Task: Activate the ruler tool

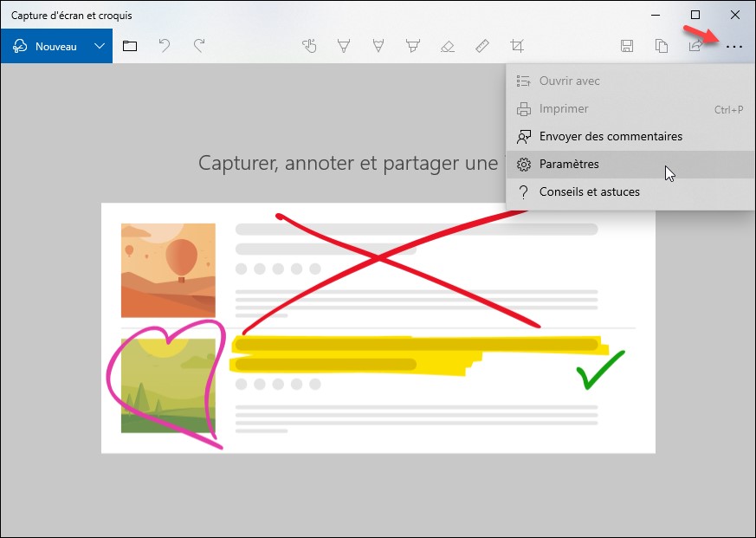Action: [482, 46]
